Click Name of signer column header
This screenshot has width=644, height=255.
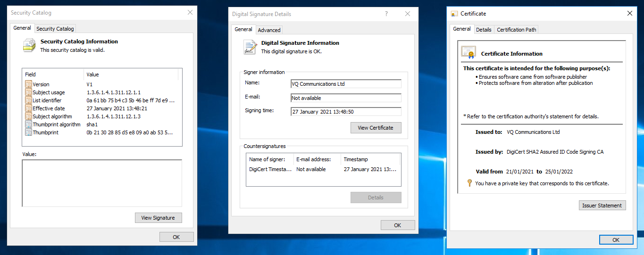point(270,159)
